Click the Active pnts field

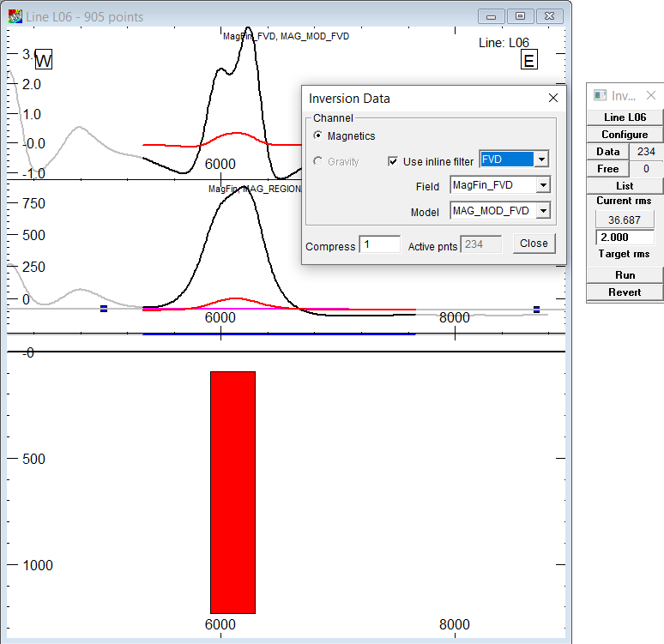point(481,244)
